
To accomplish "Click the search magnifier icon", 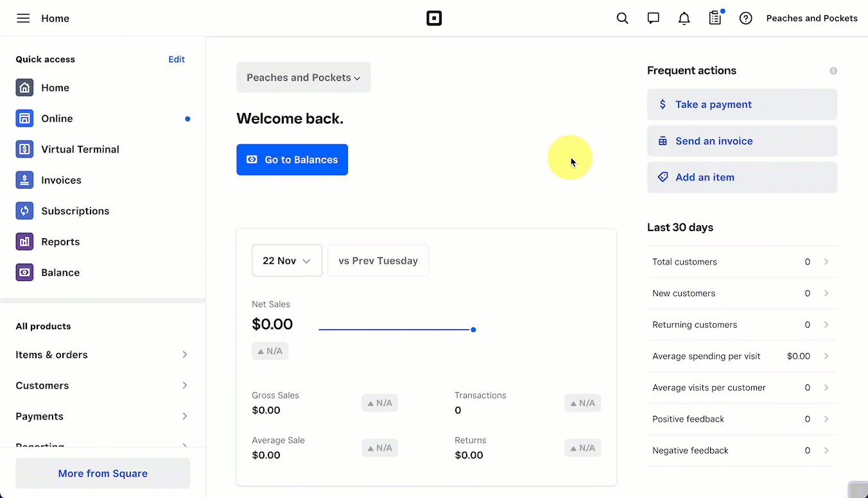I will tap(622, 19).
